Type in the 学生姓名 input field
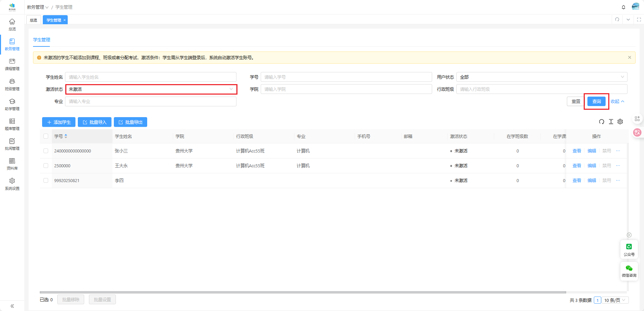 coord(151,77)
